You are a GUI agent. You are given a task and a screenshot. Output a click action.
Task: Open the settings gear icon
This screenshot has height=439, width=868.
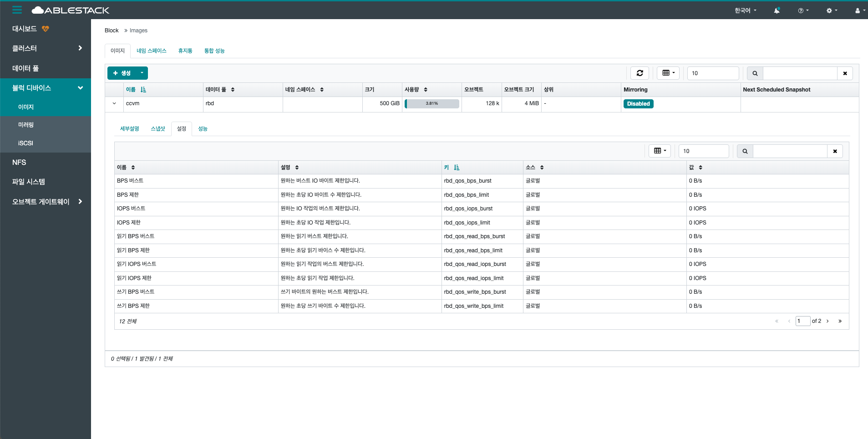830,10
